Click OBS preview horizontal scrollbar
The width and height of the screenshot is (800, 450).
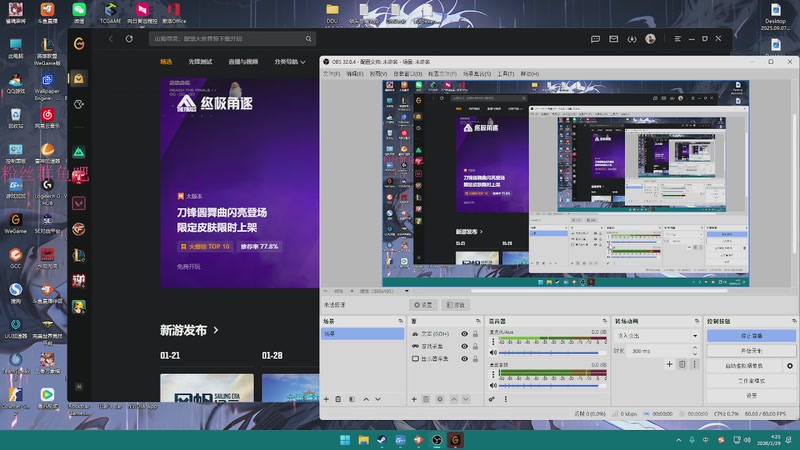click(599, 291)
